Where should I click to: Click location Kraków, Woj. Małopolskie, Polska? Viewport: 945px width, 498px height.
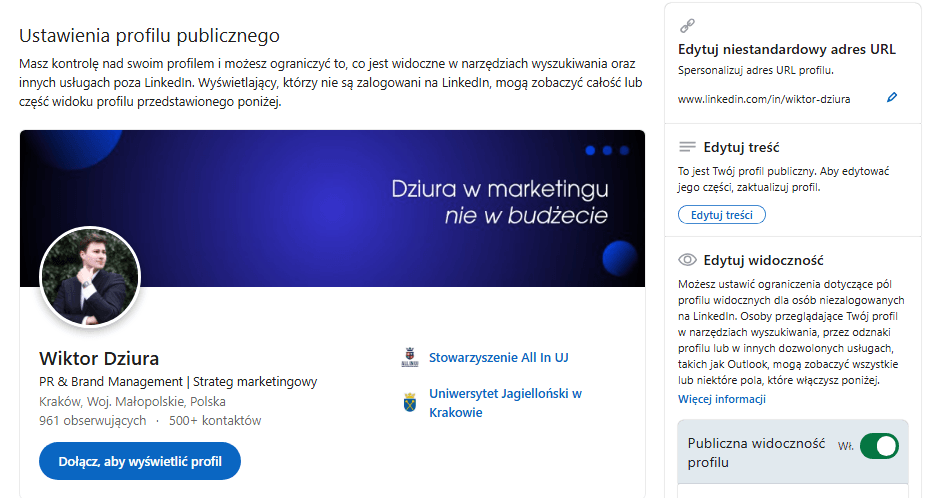tap(132, 402)
